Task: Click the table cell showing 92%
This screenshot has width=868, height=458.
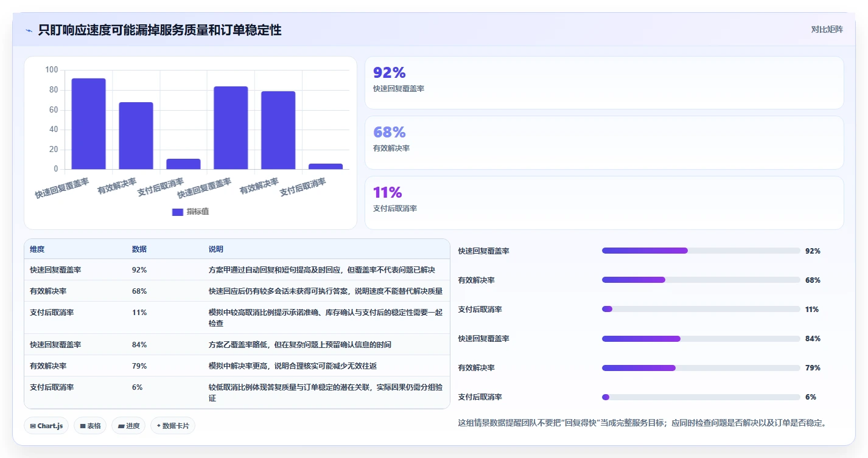Action: point(139,269)
